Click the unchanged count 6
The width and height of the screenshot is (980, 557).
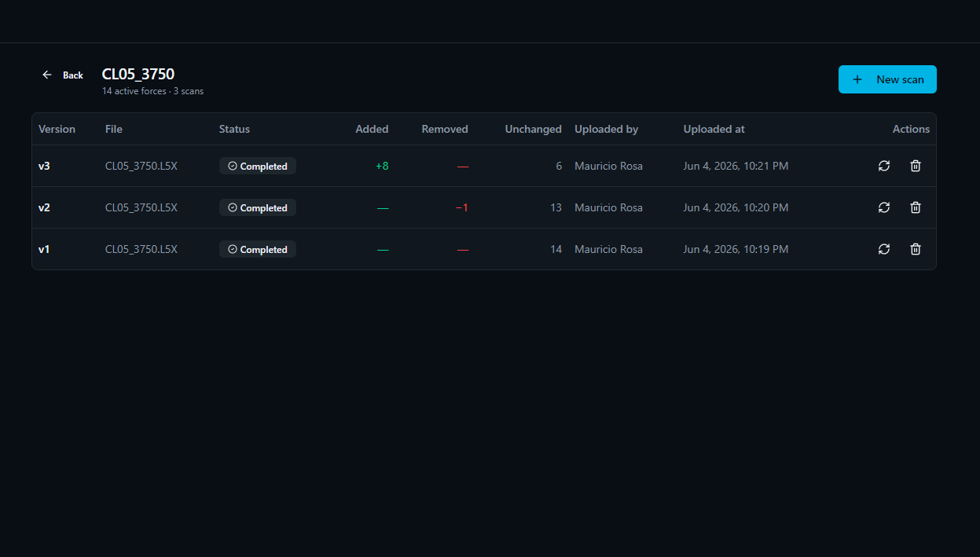click(559, 166)
